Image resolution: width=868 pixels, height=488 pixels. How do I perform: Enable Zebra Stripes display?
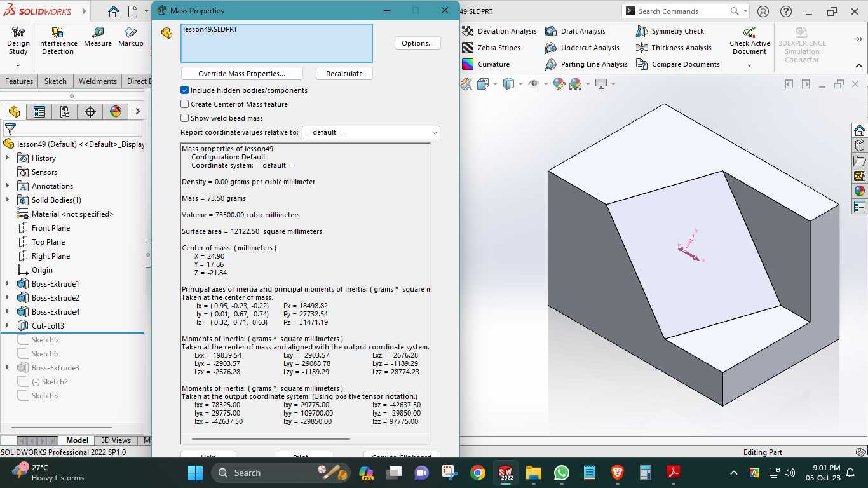[x=491, y=48]
